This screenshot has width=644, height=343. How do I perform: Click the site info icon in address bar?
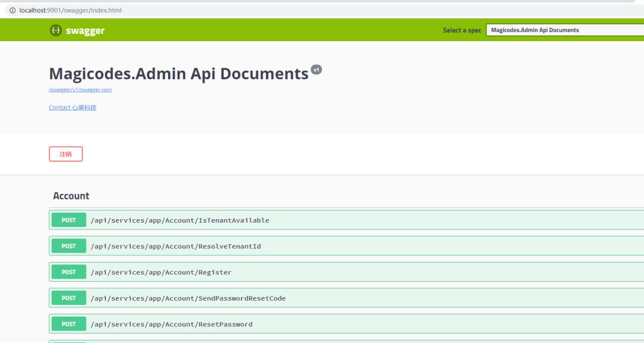click(x=13, y=10)
